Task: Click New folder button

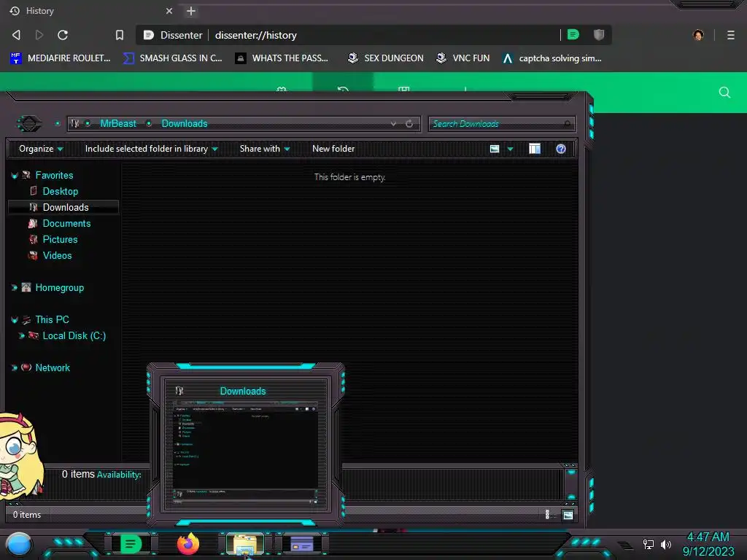Action: click(x=333, y=149)
